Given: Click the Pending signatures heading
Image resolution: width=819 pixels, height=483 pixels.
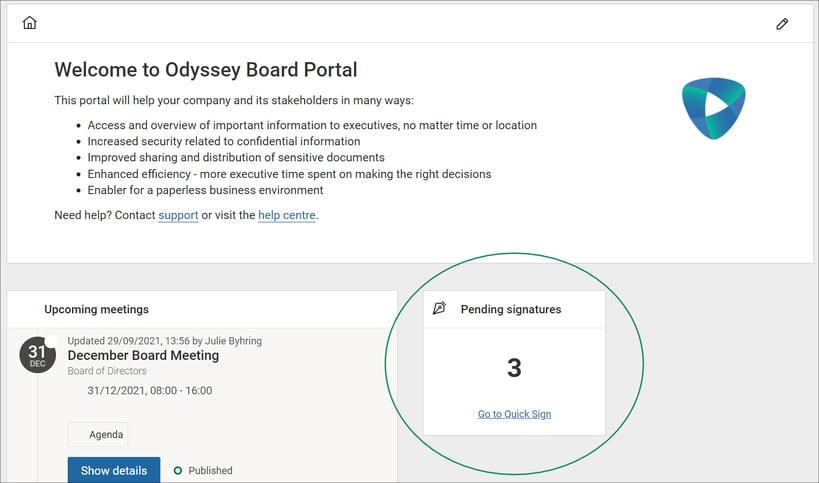Looking at the screenshot, I should pos(511,309).
